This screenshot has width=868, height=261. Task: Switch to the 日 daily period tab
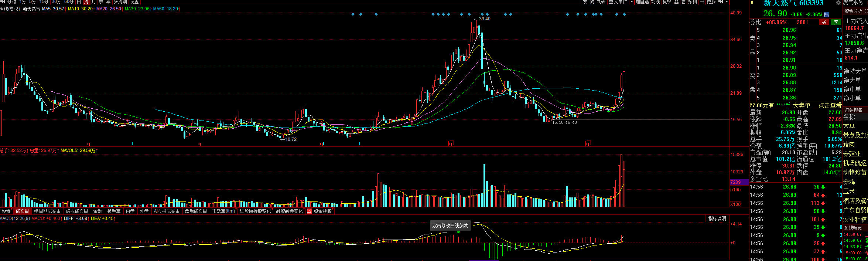79,2
